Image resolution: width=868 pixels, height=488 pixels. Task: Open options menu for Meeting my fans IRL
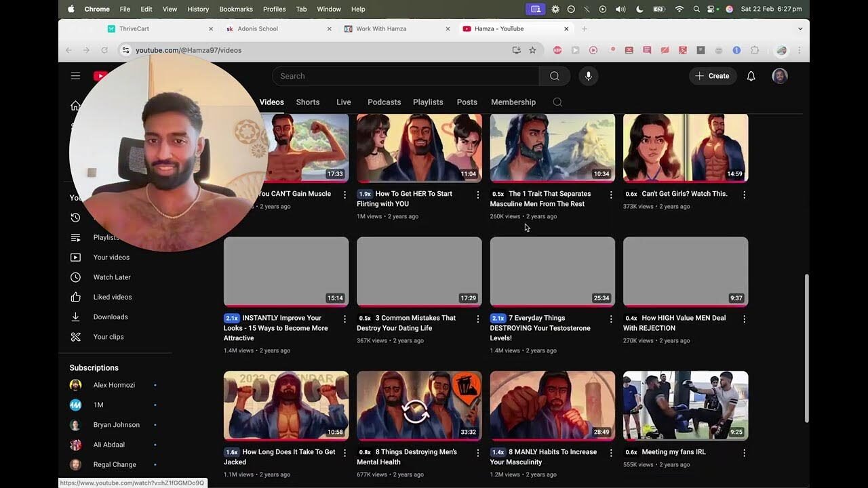[744, 453]
